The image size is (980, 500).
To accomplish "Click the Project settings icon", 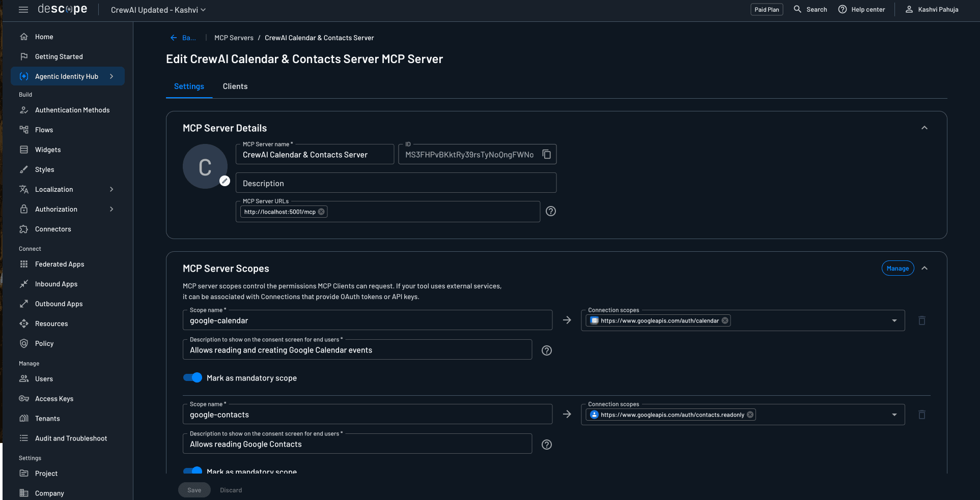I will tap(24, 473).
